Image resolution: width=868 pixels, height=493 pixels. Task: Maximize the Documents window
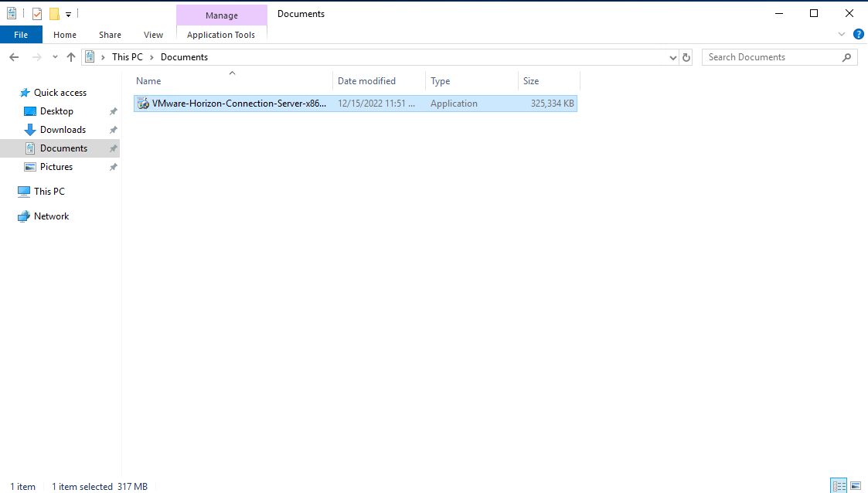click(x=814, y=13)
